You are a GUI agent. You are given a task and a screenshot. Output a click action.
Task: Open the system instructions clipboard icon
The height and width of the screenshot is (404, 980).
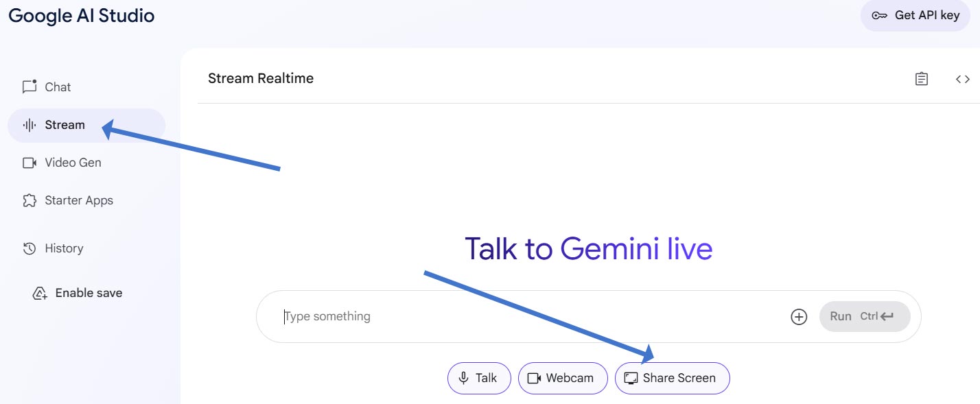(922, 79)
